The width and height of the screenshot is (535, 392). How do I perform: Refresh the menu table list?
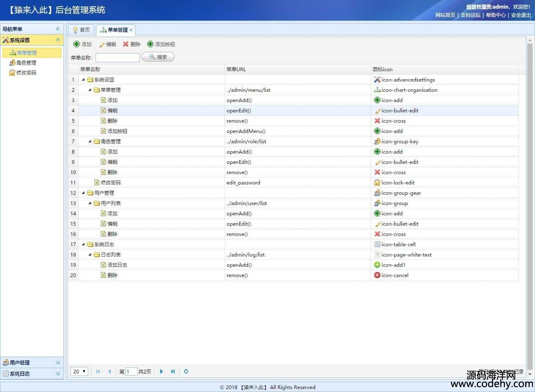coord(186,371)
